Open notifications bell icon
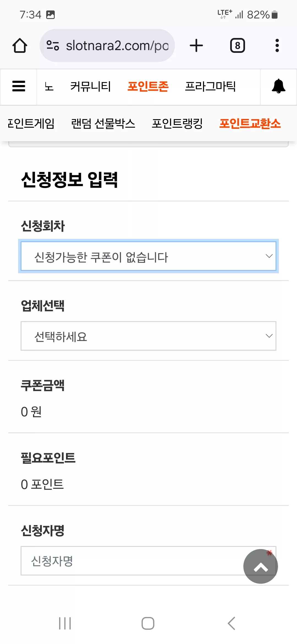The height and width of the screenshot is (644, 297). click(x=279, y=86)
